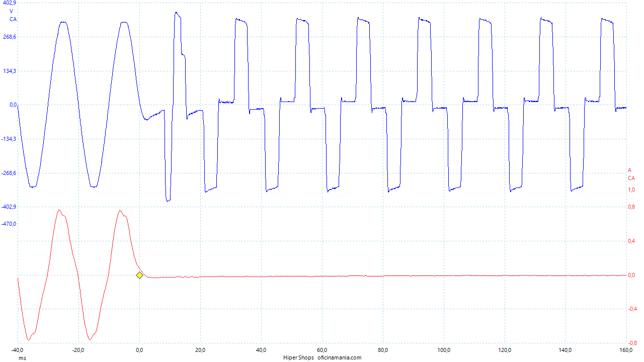Select the -268,6 voltage axis label

(x=9, y=173)
